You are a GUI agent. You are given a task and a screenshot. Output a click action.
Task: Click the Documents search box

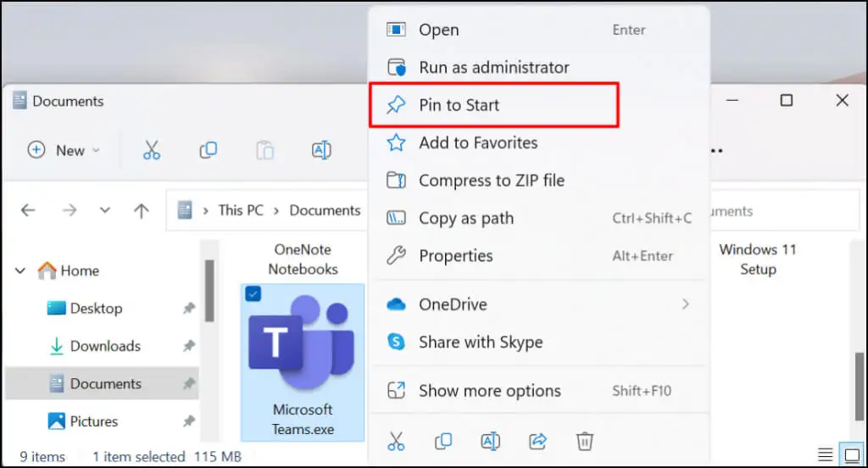click(783, 211)
